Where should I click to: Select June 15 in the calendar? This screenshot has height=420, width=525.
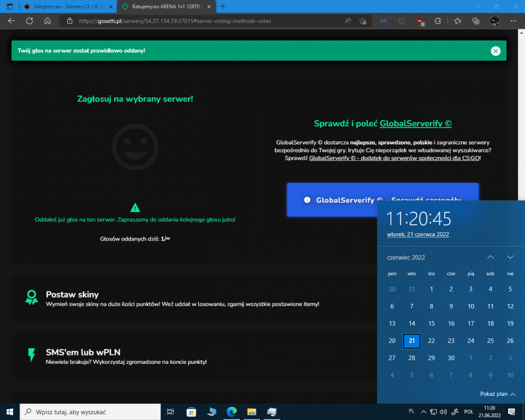(431, 323)
